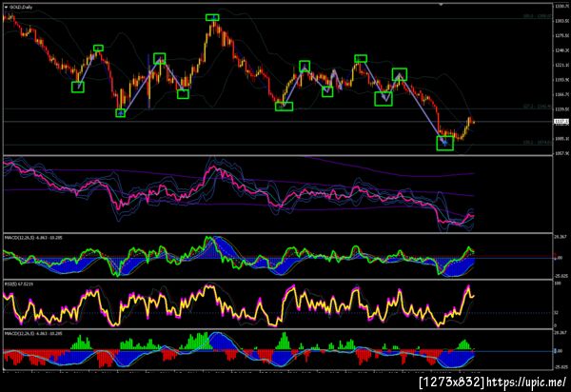Click the small triangle beside GOLD,Daily title

click(7, 8)
